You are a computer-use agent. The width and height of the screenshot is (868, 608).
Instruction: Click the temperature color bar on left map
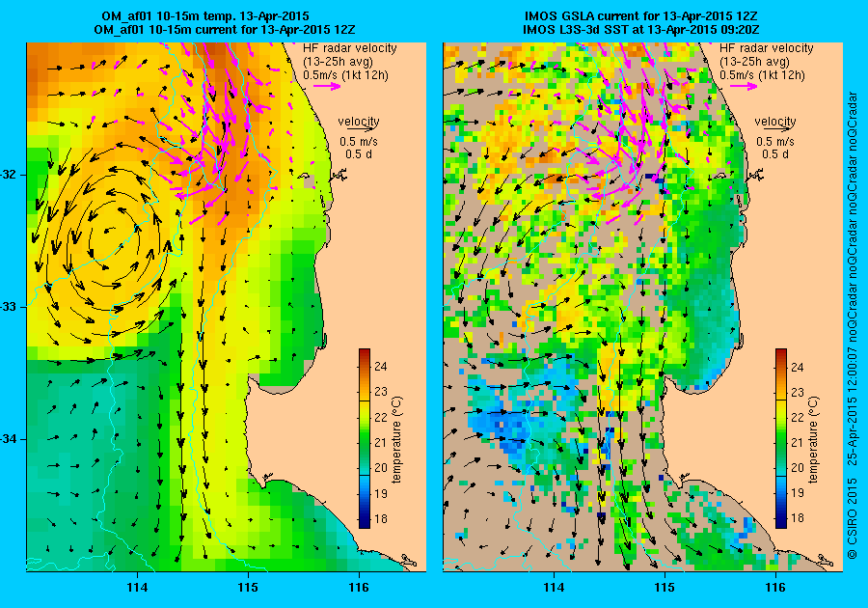[365, 438]
